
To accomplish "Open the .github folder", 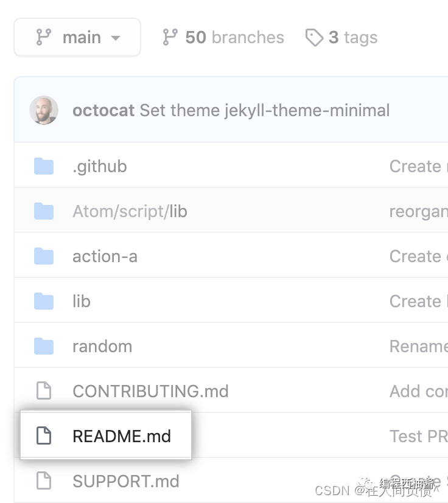I will pyautogui.click(x=100, y=166).
